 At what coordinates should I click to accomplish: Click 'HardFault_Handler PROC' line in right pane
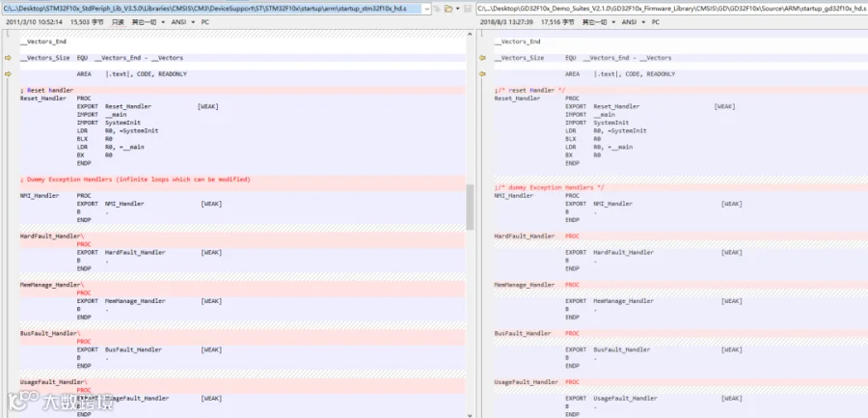[536, 237]
